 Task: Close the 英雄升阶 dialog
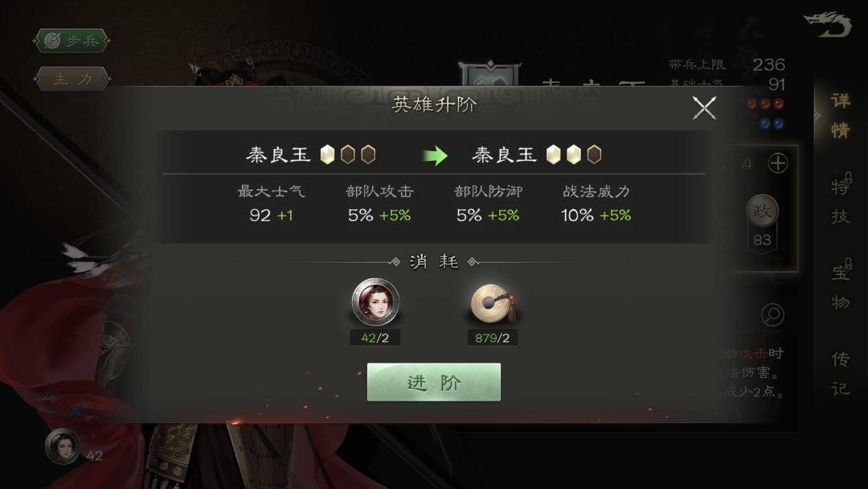point(704,108)
